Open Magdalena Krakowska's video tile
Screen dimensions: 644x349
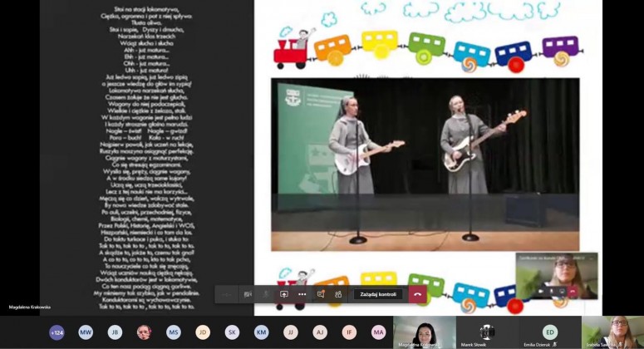424,332
